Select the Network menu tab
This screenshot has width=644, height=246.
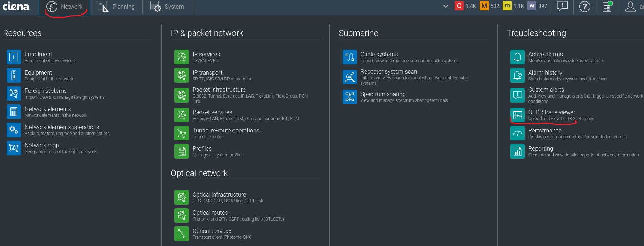pyautogui.click(x=65, y=7)
